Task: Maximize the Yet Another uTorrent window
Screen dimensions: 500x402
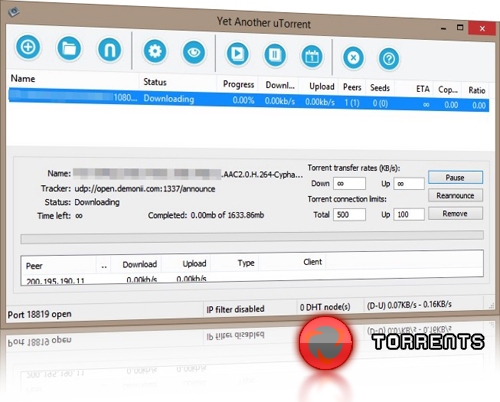Action: 460,28
